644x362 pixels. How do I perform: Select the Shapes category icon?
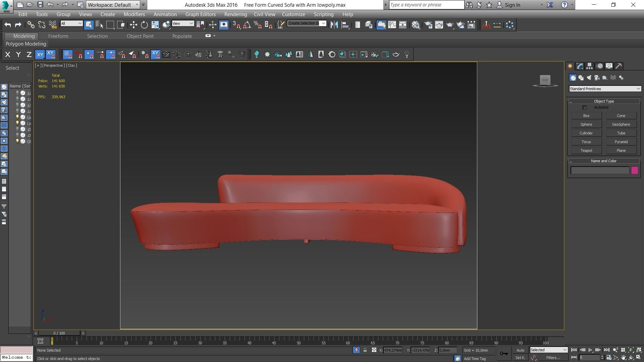point(581,78)
